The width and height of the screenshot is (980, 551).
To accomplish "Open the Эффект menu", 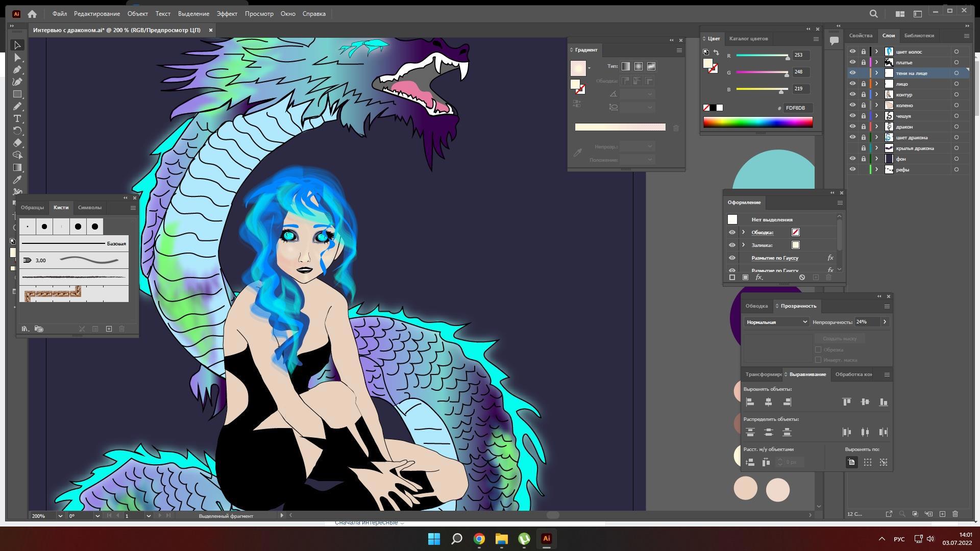I will [227, 14].
